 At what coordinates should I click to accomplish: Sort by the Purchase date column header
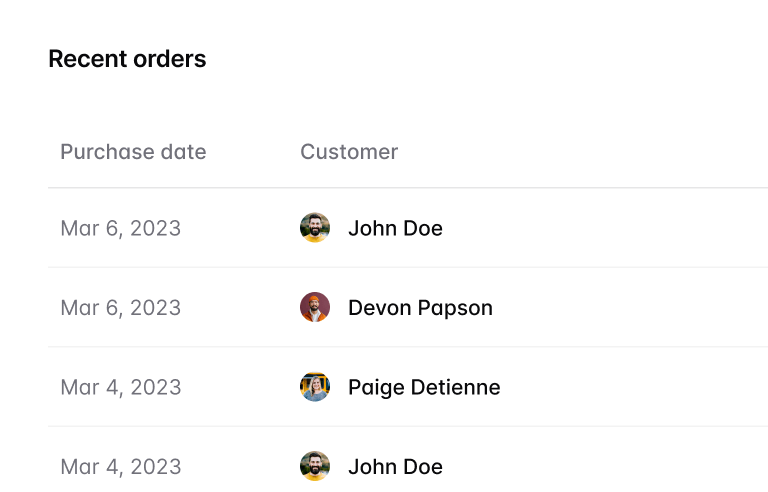click(133, 152)
